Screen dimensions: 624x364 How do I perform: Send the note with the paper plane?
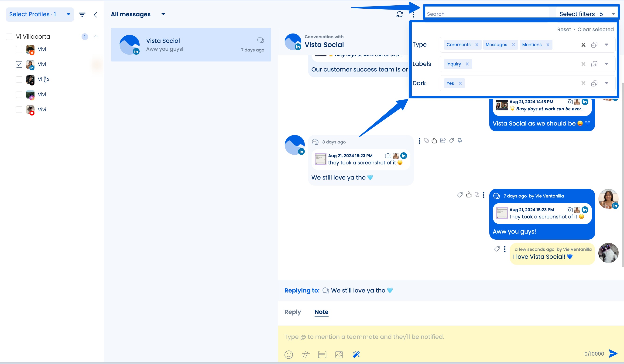tap(613, 354)
